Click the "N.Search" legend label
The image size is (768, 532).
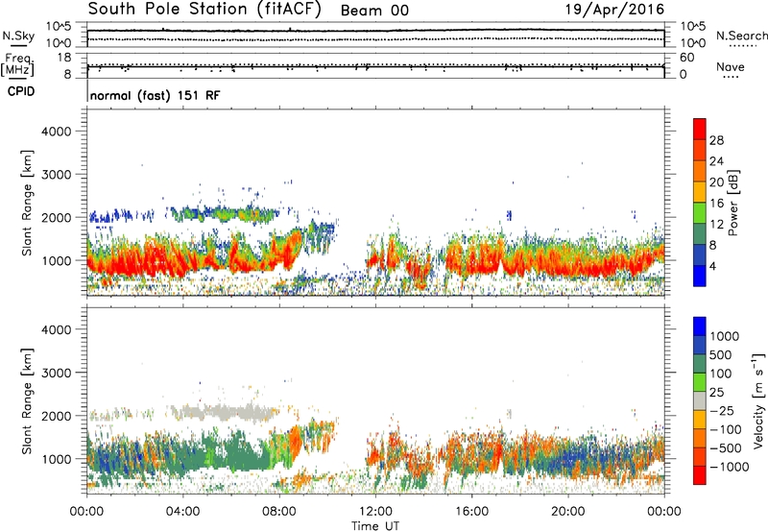click(x=741, y=36)
